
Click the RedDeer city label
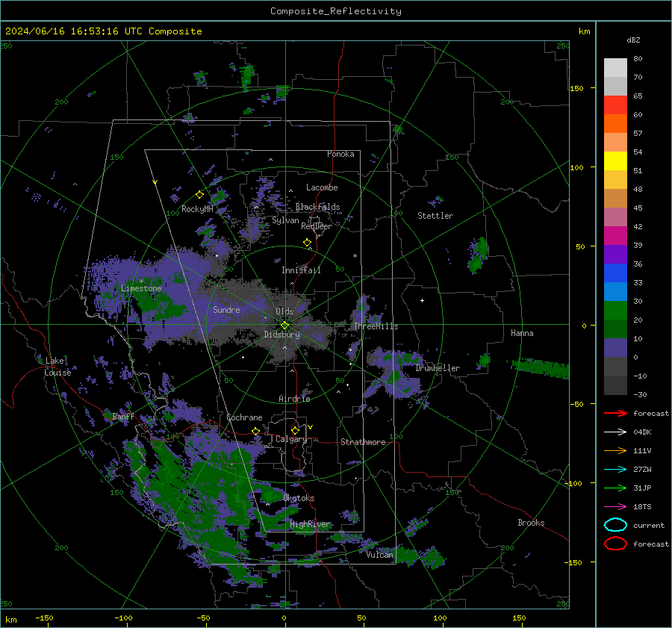tap(317, 226)
